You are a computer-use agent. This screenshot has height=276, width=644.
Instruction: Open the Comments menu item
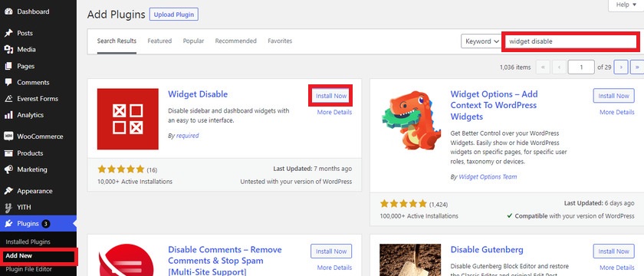click(38, 83)
